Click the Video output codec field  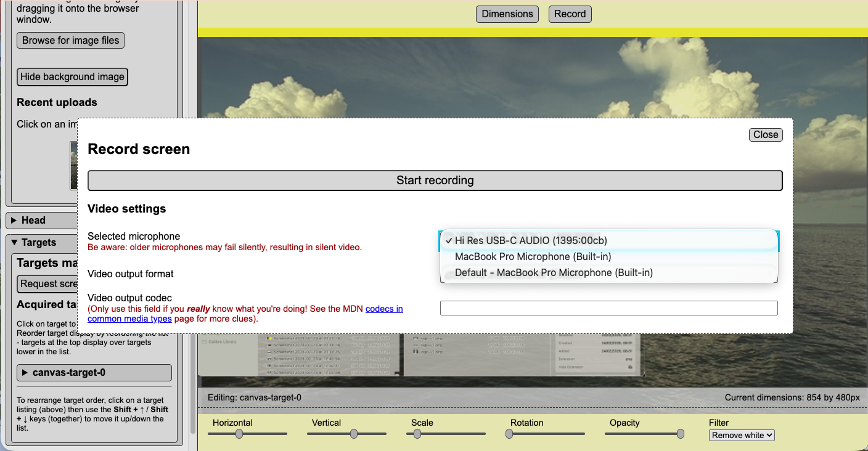tap(608, 307)
